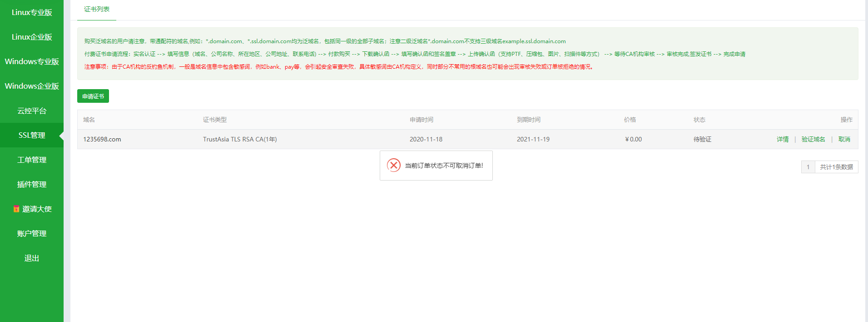This screenshot has width=868, height=322.
Task: Open SSL管理 in the sidebar
Action: 32,135
